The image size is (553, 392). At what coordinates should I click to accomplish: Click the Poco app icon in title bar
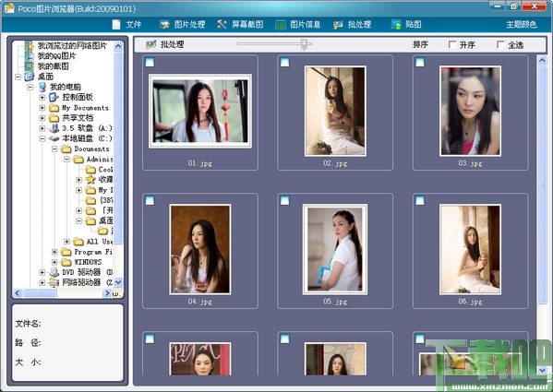(9, 7)
